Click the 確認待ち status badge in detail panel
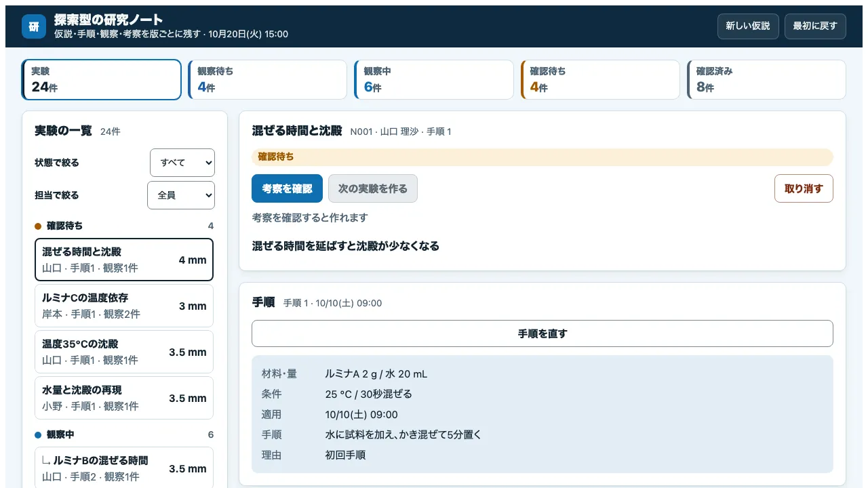The width and height of the screenshot is (868, 488). point(542,157)
